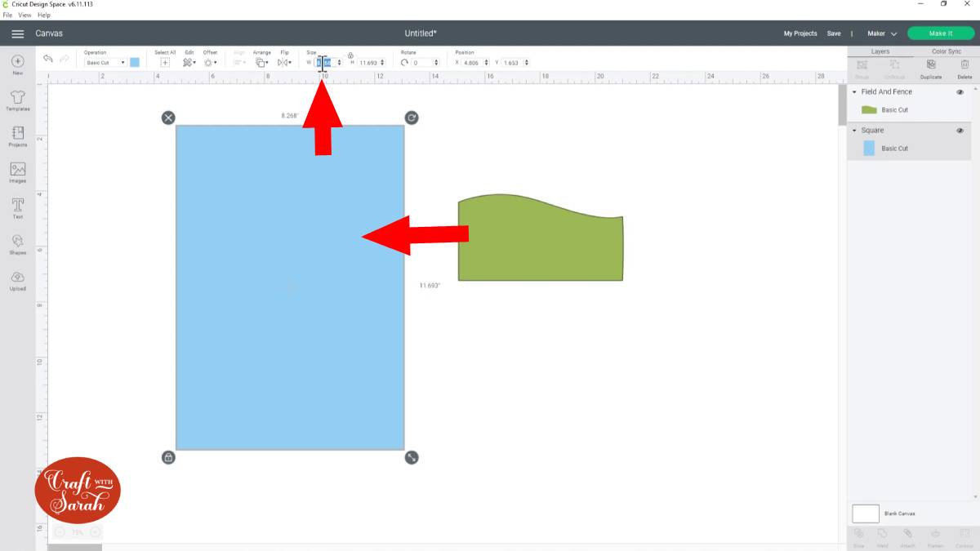Viewport: 980px width, 551px height.
Task: Click the zoom in plus button
Action: click(95, 532)
